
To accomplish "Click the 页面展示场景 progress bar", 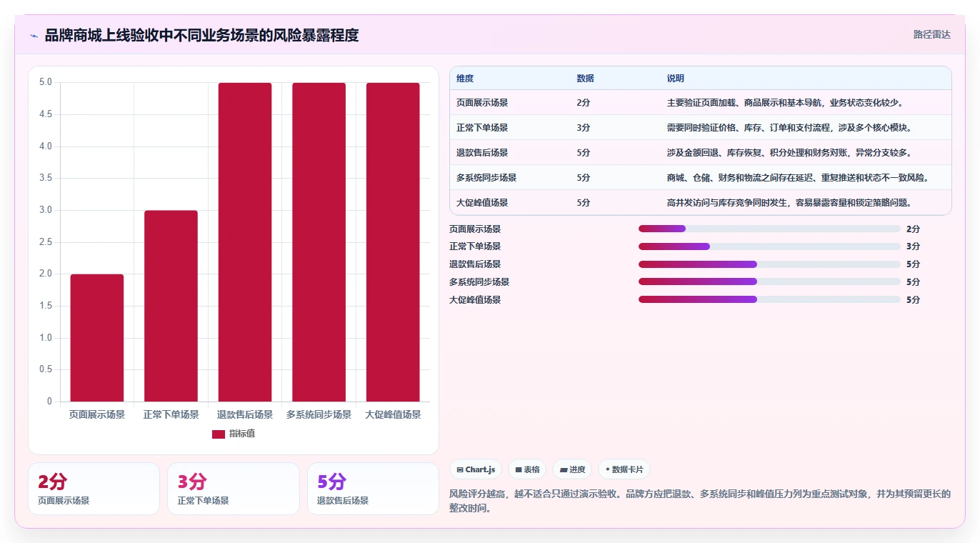I will [769, 229].
